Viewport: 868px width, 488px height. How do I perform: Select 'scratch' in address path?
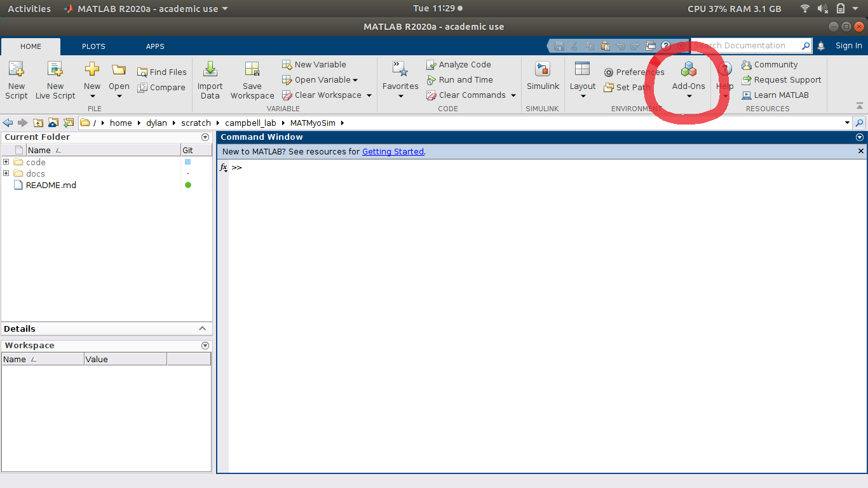tap(196, 123)
